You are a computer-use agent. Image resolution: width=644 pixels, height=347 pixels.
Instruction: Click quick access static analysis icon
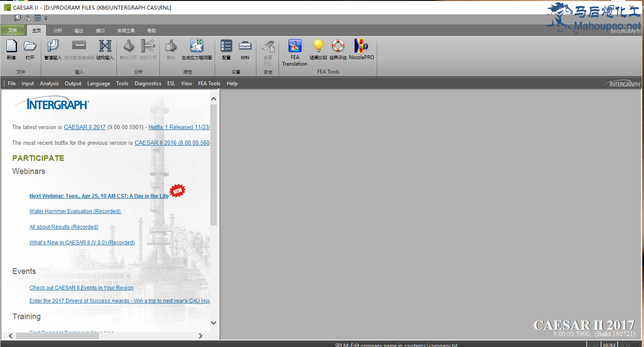[x=27, y=18]
